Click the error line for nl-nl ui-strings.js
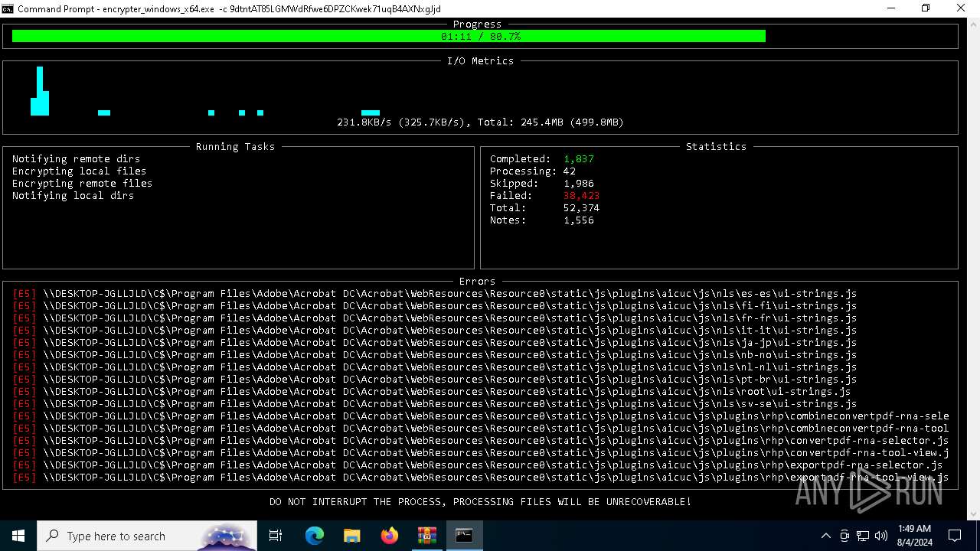 tap(435, 367)
